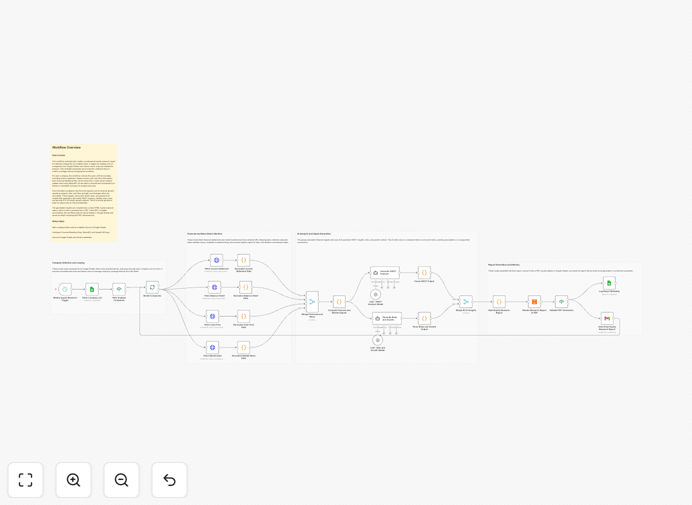Select the green node before the loop node
The width and height of the screenshot is (692, 505).
[x=119, y=289]
